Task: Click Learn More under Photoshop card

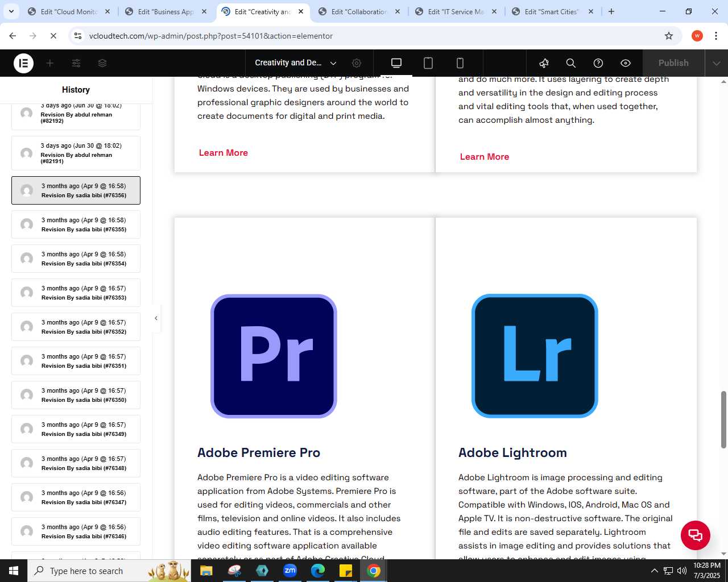Action: (x=485, y=157)
